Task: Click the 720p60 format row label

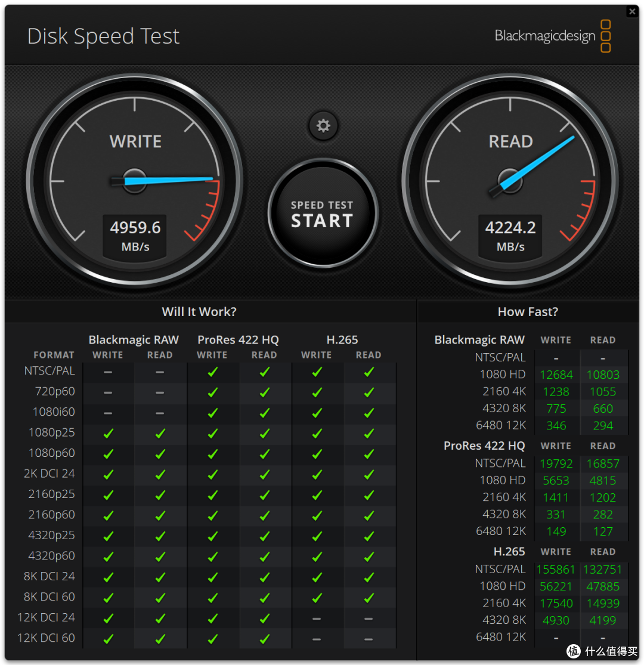Action: [55, 391]
